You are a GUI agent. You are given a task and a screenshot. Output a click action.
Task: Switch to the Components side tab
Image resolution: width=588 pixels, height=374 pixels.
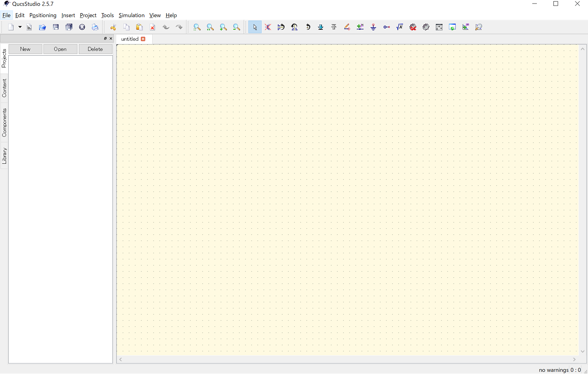(4, 123)
